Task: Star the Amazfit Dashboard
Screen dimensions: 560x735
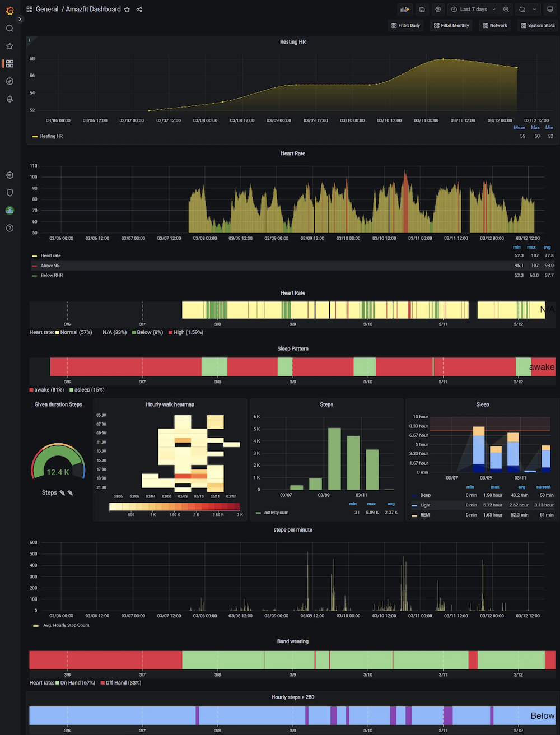Action: (127, 10)
